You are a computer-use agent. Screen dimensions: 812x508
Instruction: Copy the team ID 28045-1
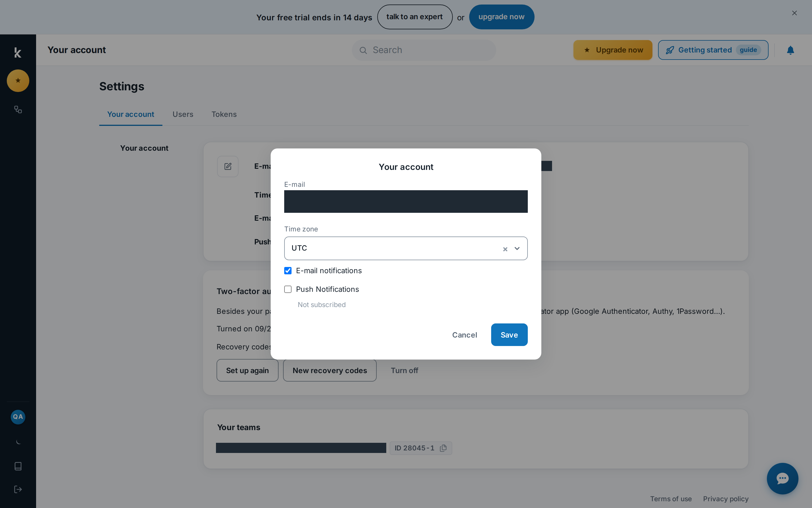[x=443, y=448]
